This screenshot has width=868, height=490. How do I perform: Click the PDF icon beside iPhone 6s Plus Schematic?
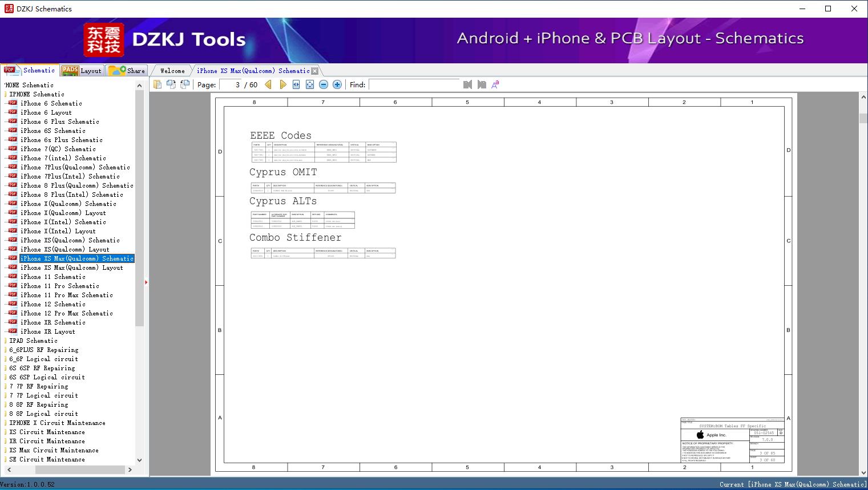click(x=13, y=139)
